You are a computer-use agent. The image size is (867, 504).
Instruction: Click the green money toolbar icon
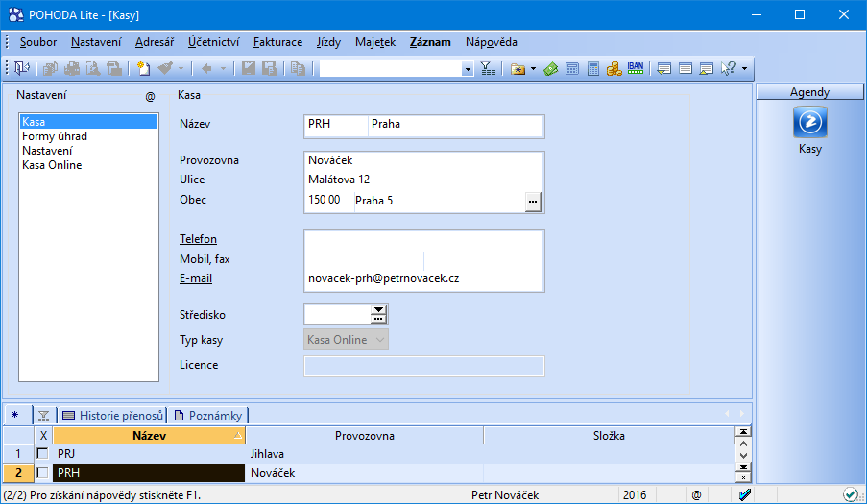[551, 68]
